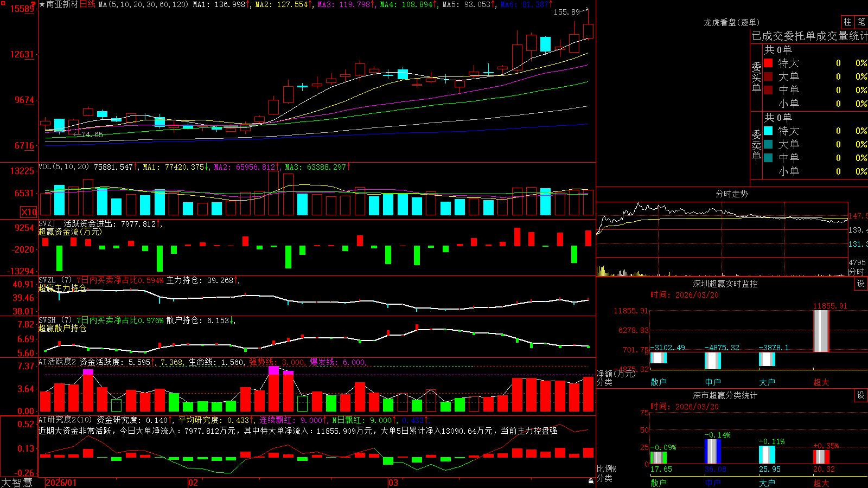Click the 委买单 section label

point(756,77)
